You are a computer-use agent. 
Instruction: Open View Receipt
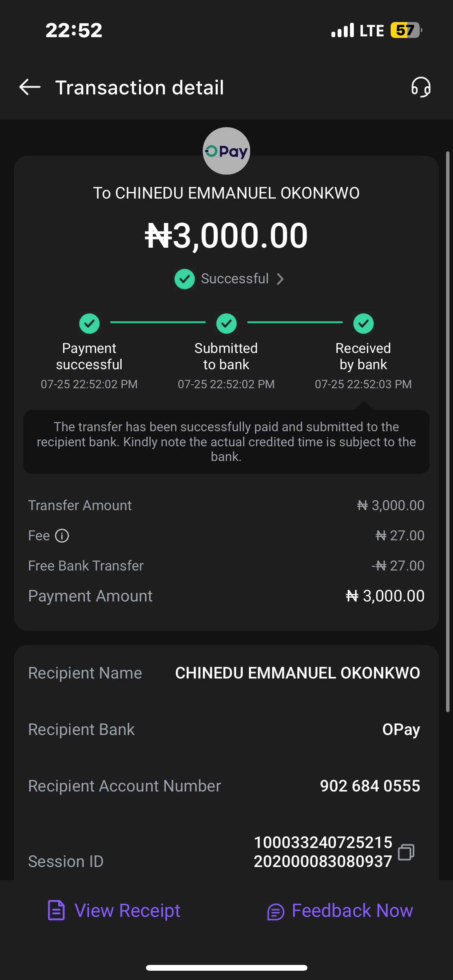point(127,910)
